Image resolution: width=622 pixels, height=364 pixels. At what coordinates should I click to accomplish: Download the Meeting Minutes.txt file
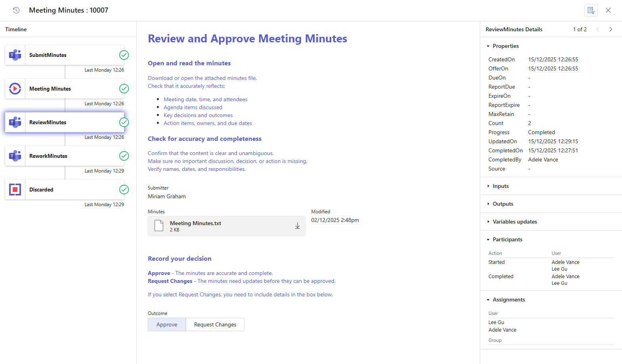click(x=297, y=226)
